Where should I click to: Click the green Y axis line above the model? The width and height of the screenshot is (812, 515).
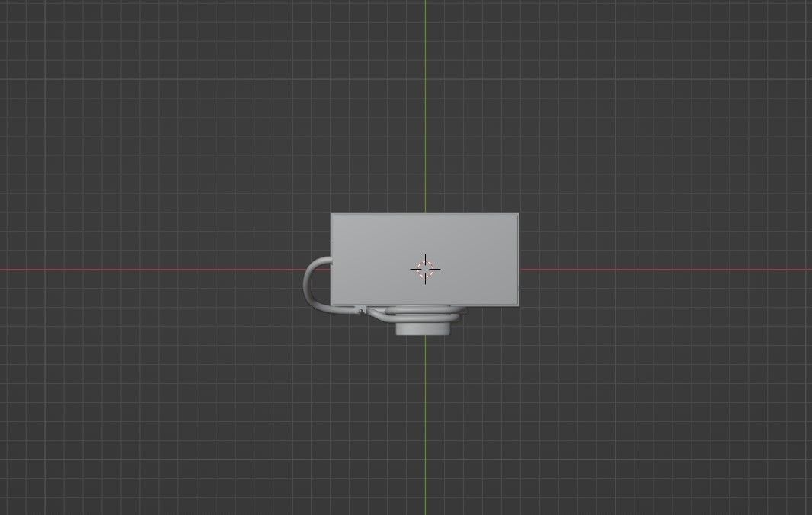(425, 114)
